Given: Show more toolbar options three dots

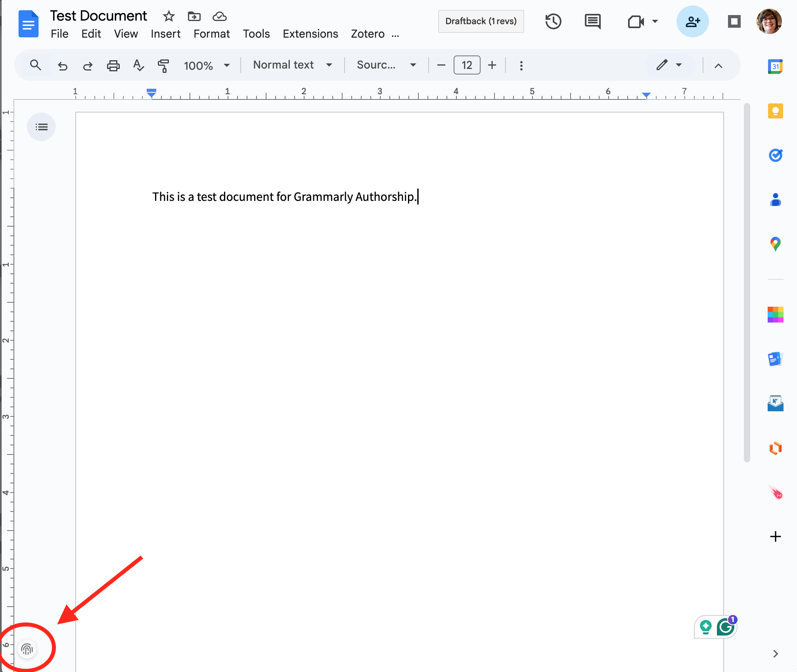Looking at the screenshot, I should (x=521, y=65).
